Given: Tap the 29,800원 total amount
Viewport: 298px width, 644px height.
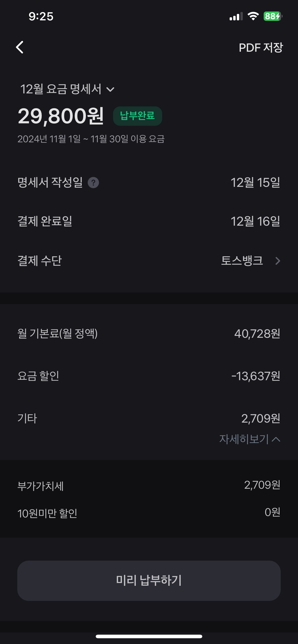Looking at the screenshot, I should click(61, 116).
